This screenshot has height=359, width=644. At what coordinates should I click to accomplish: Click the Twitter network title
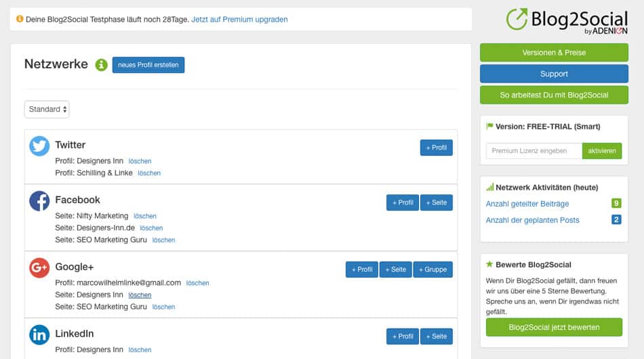(71, 145)
